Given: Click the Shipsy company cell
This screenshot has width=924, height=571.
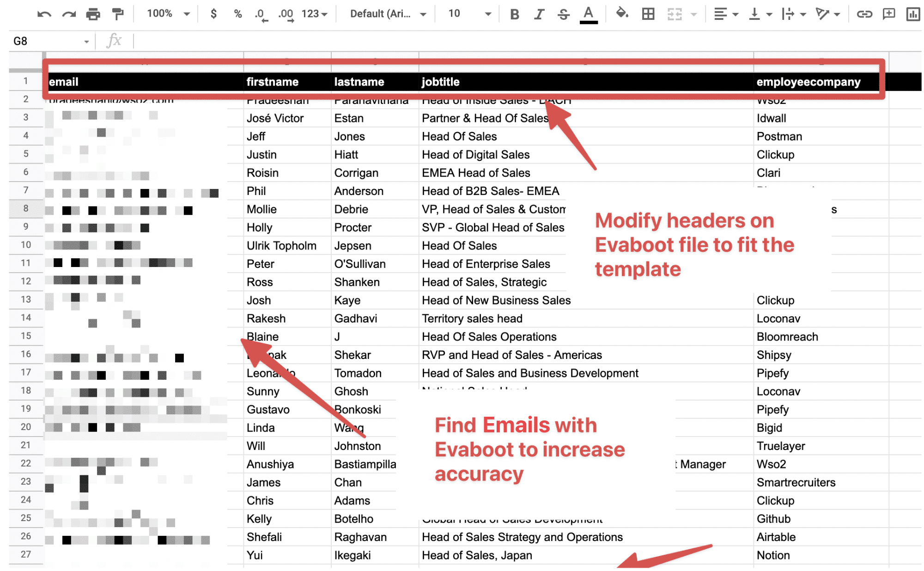Looking at the screenshot, I should (x=821, y=355).
